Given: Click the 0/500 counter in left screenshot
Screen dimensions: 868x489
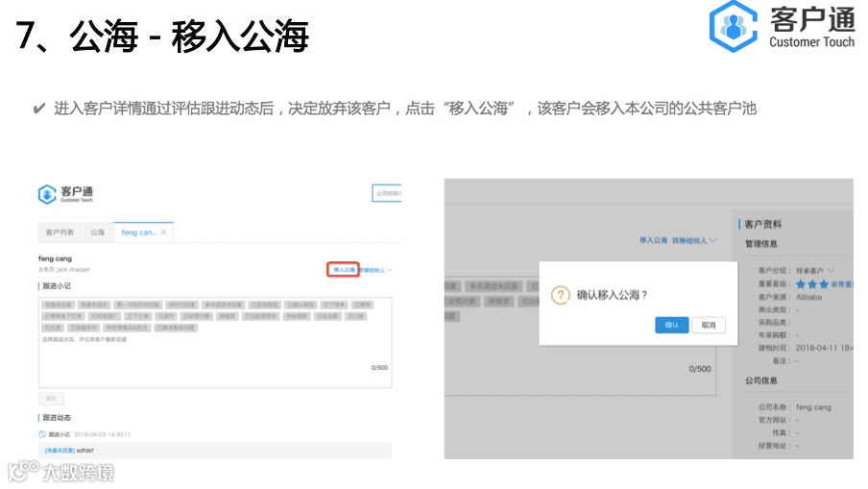Looking at the screenshot, I should coord(379,368).
